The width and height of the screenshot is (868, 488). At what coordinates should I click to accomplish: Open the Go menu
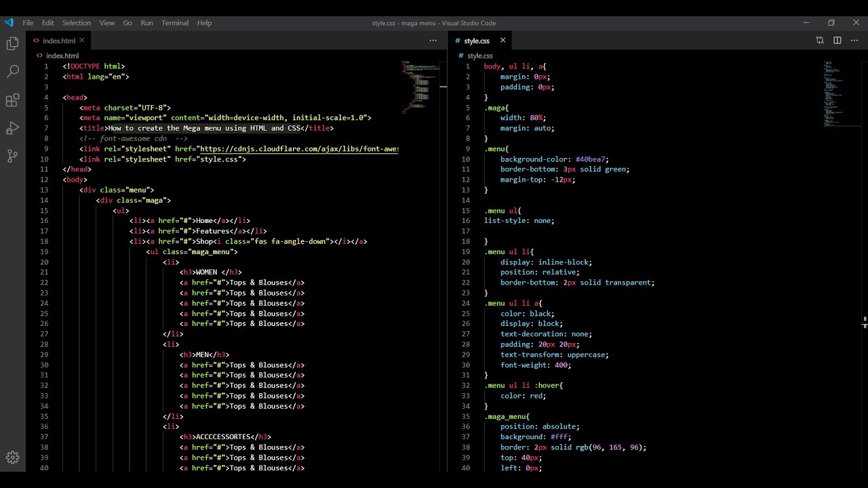pos(127,22)
